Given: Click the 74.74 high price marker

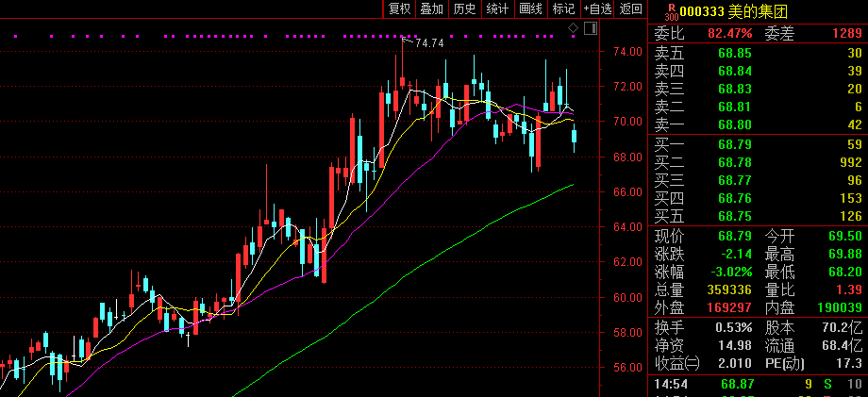Looking at the screenshot, I should point(429,43).
